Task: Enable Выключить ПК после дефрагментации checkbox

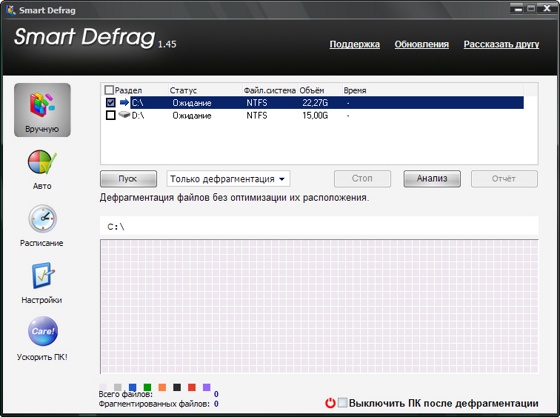Action: (x=342, y=403)
